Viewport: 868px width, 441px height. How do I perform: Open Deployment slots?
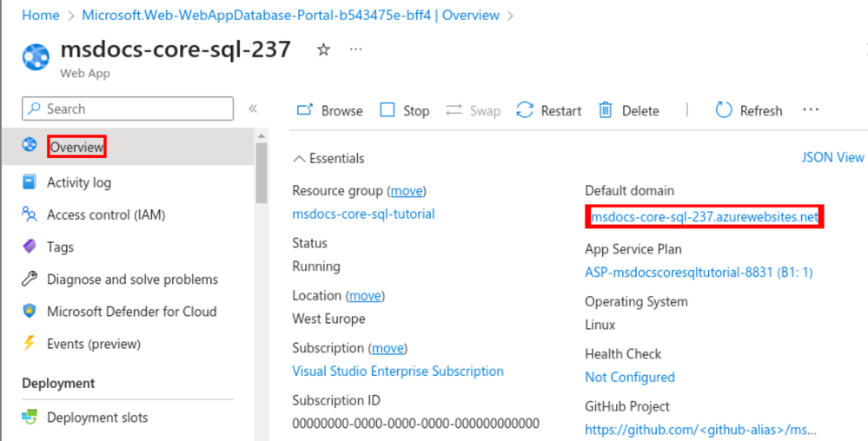click(x=96, y=418)
